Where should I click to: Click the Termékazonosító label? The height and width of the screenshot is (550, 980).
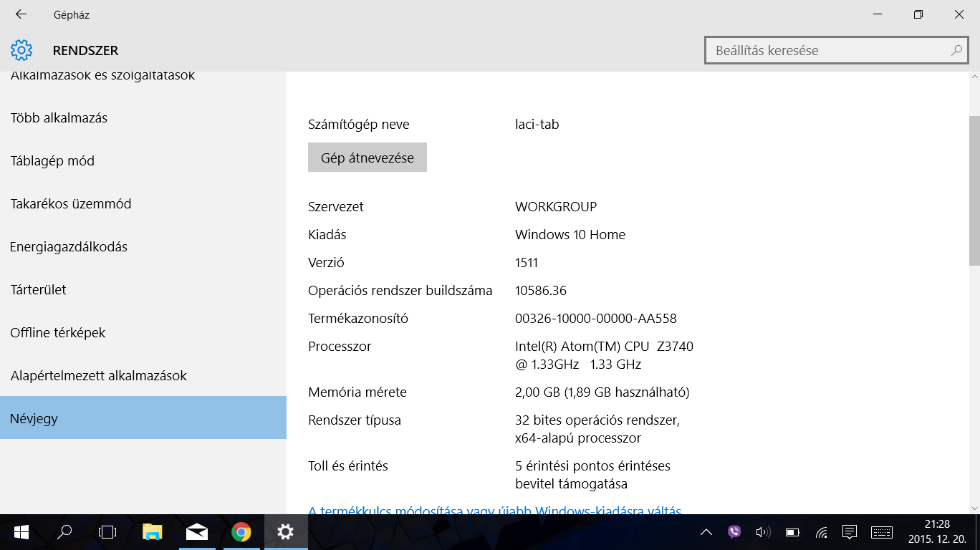(358, 319)
